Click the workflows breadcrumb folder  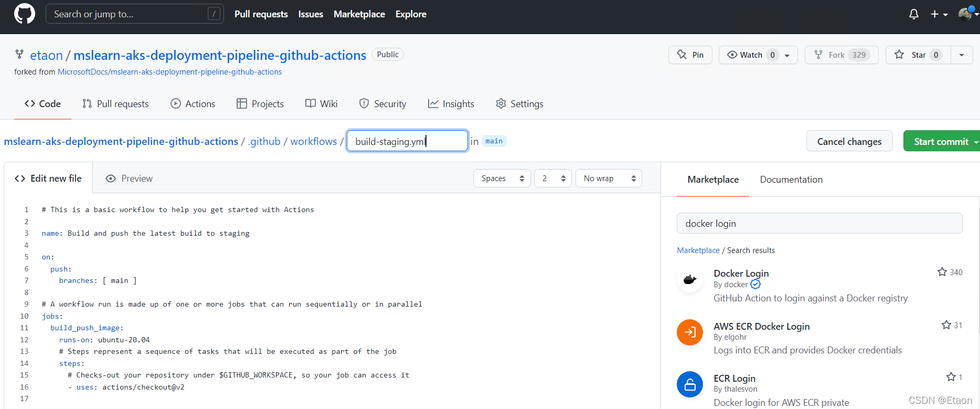[314, 141]
